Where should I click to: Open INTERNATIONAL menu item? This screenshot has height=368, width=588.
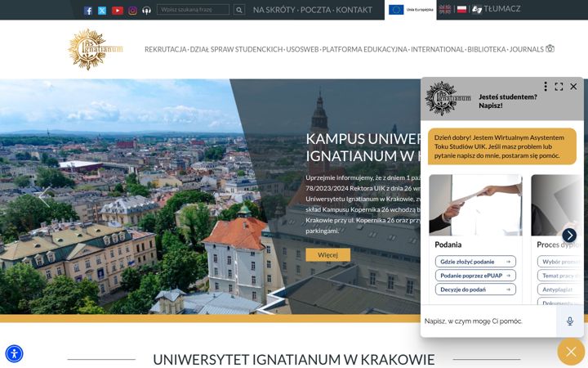(437, 49)
